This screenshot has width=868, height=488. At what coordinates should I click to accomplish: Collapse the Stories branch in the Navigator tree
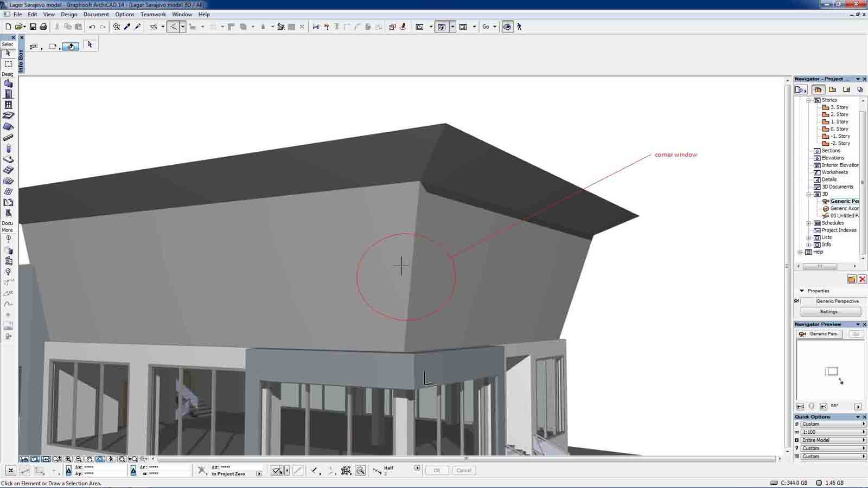(x=809, y=100)
